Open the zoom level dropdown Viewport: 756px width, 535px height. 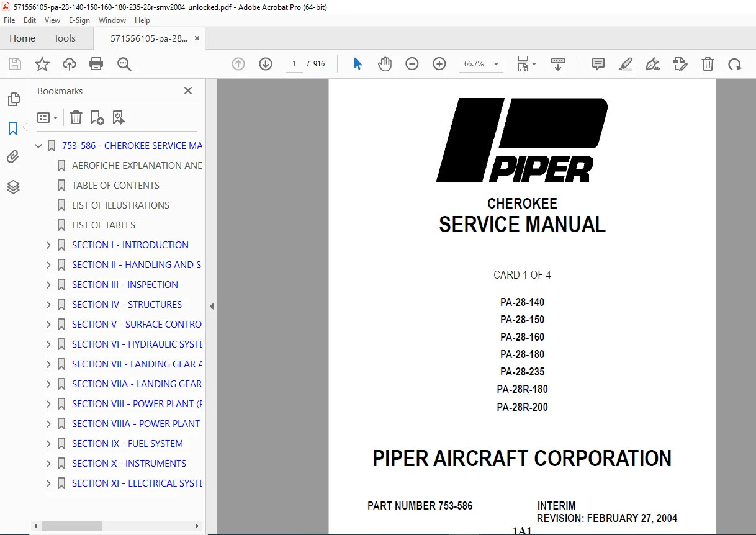496,64
